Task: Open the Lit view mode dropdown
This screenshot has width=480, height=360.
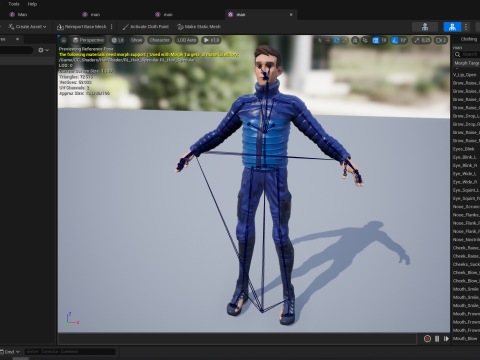Action: pyautogui.click(x=117, y=40)
